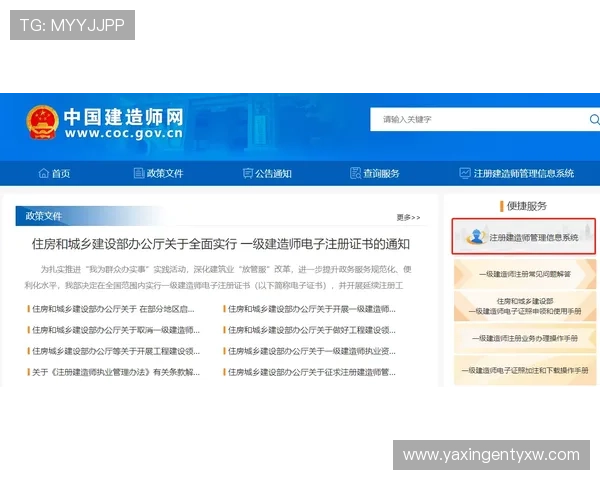Image resolution: width=600 pixels, height=480 pixels.
Task: Click the www.coc.gov.cn address text
Action: click(x=124, y=133)
